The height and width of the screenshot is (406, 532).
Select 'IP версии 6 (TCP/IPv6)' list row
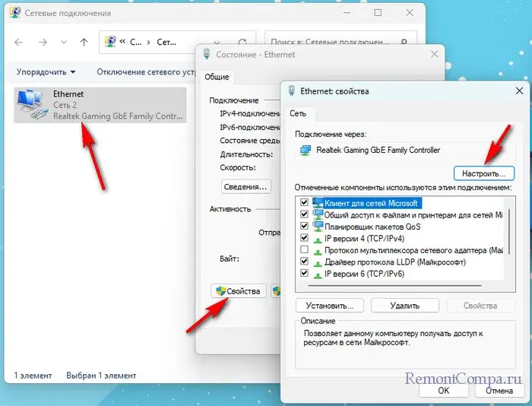coord(364,274)
